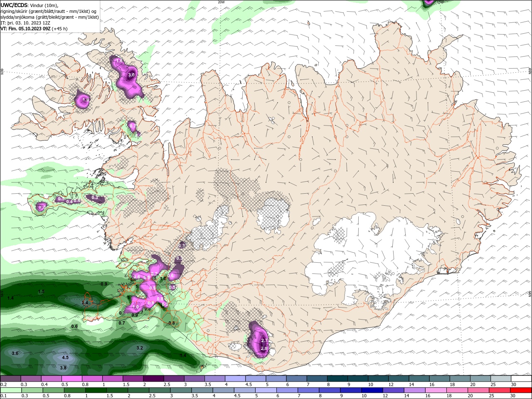Select the white 30 swatch ending the upper legend
This screenshot has height=399, width=532.
click(521, 379)
